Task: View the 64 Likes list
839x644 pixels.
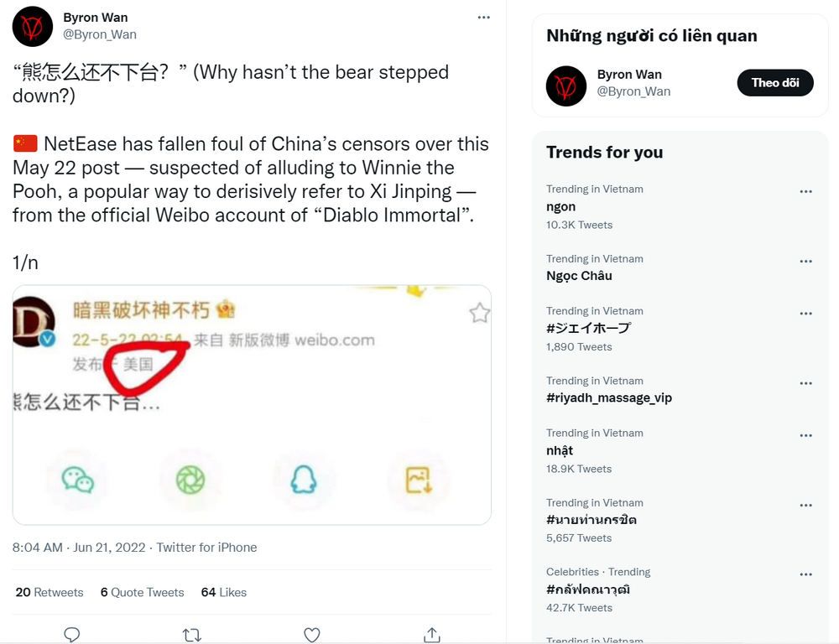Action: tap(224, 592)
